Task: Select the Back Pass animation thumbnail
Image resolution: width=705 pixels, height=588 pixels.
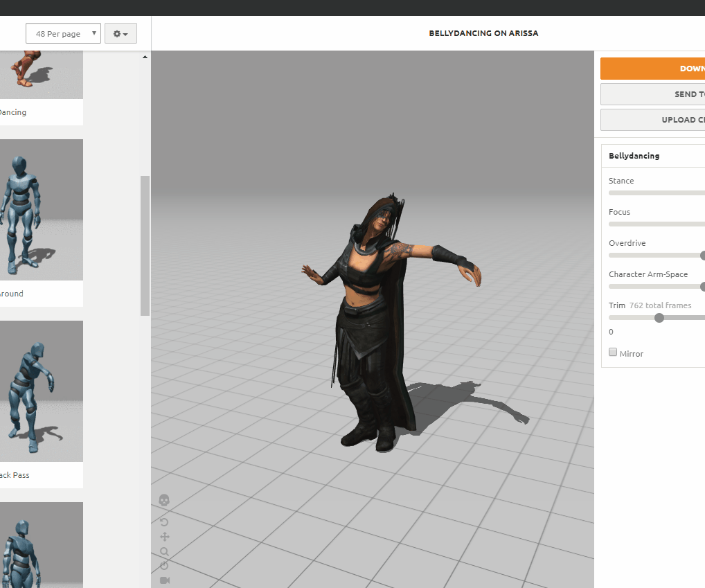Action: [41, 391]
